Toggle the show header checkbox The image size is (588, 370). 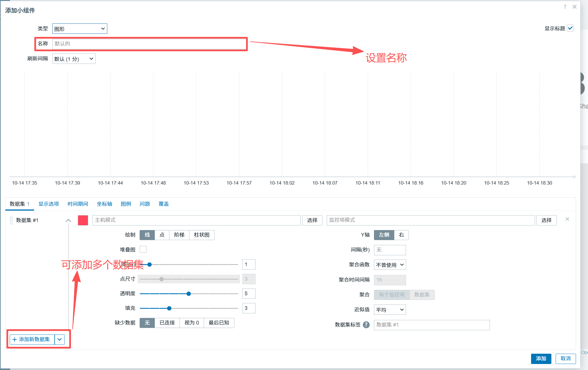point(570,28)
